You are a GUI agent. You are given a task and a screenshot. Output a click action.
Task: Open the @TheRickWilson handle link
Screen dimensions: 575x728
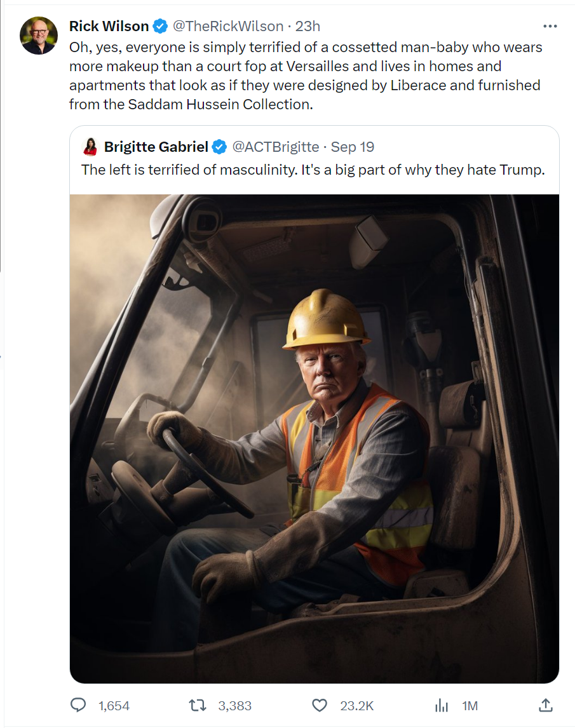[x=228, y=27]
